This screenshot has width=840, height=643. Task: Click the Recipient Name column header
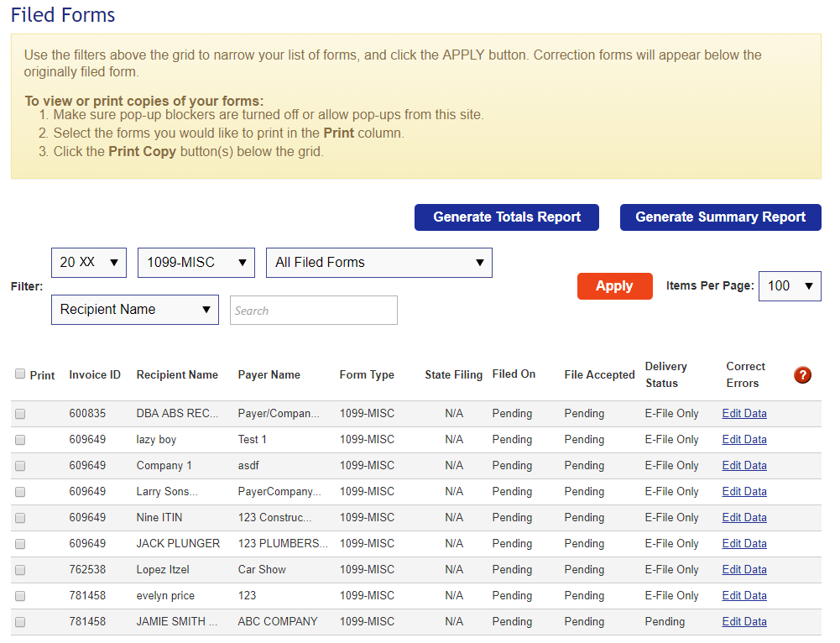177,375
